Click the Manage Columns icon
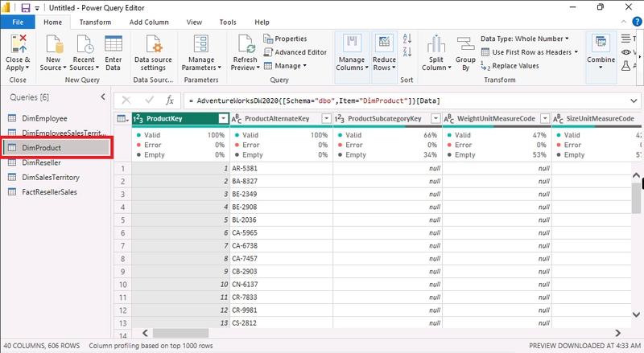644x353 pixels. point(352,43)
